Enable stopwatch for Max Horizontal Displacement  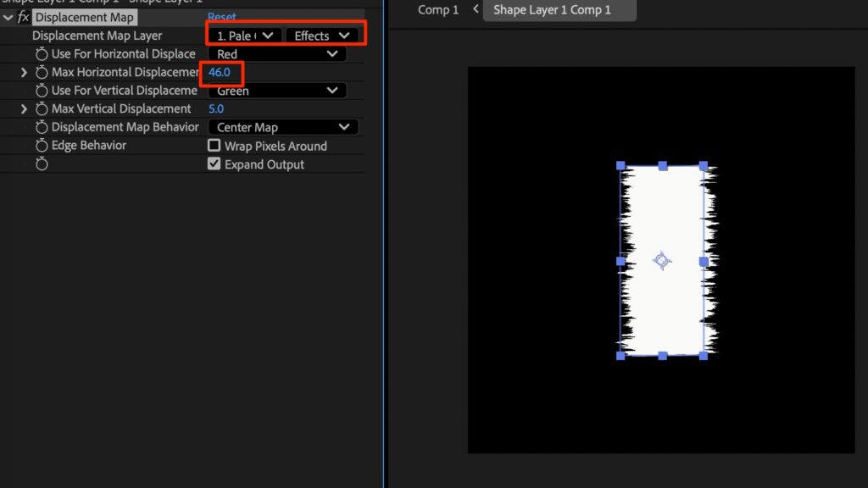(42, 73)
